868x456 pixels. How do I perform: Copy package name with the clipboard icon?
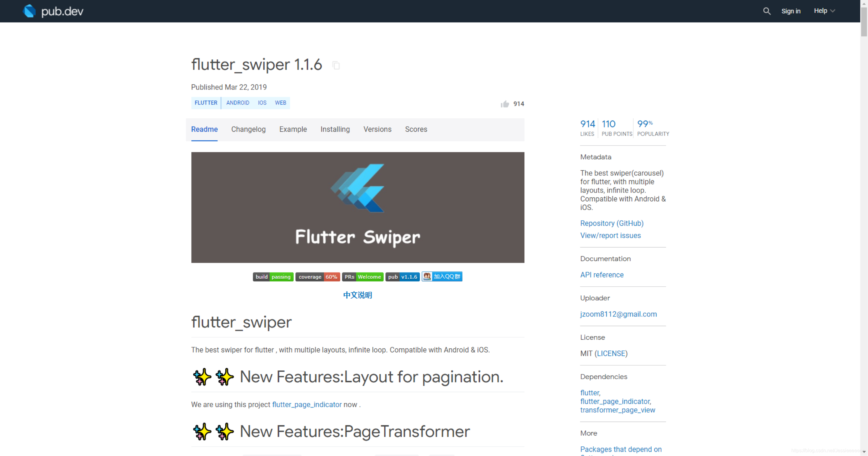[x=336, y=65]
